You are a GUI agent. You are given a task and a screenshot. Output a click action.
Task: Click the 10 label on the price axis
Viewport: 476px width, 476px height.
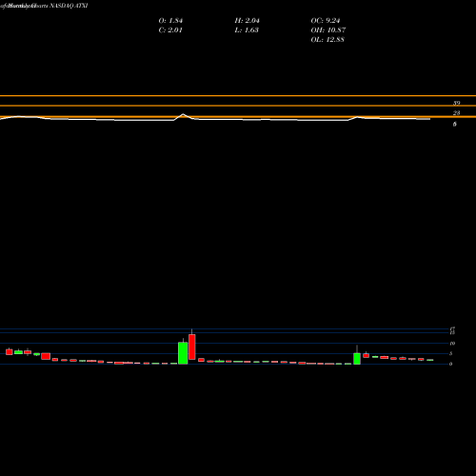click(452, 344)
